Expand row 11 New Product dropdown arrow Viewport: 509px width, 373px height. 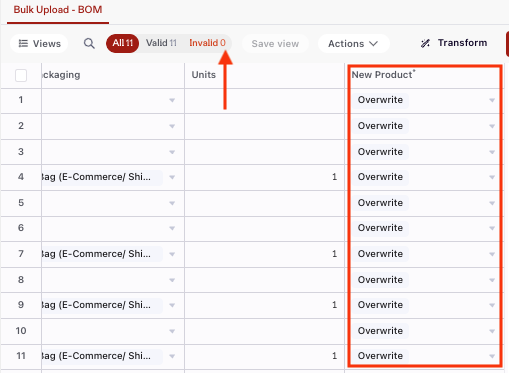492,356
